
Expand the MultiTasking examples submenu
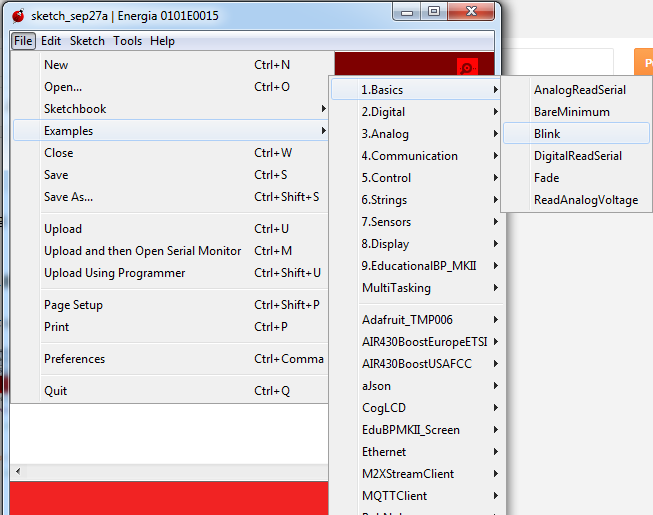point(416,288)
